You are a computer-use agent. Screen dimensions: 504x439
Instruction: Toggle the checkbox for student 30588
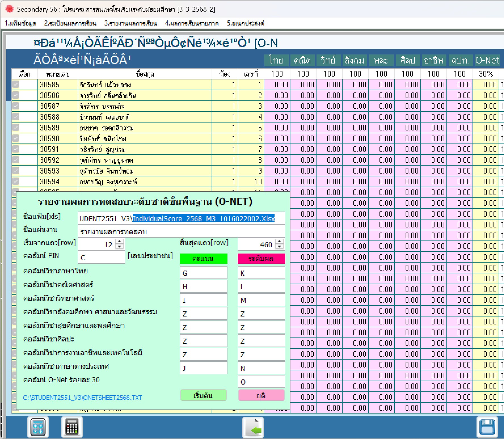coord(16,117)
